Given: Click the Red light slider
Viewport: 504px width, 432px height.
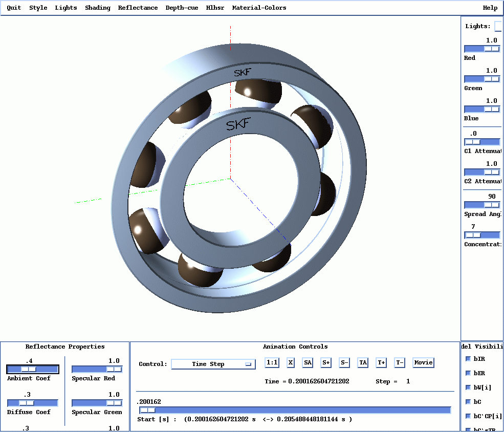Looking at the screenshot, I should pos(482,49).
